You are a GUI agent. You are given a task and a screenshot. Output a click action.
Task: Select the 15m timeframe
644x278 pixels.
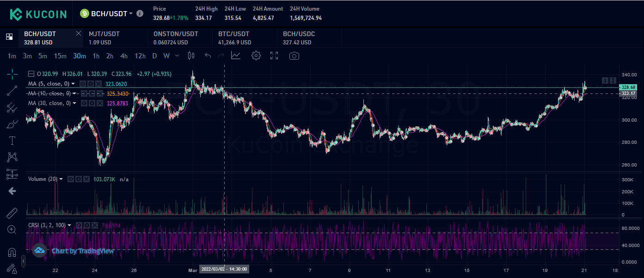click(60, 56)
